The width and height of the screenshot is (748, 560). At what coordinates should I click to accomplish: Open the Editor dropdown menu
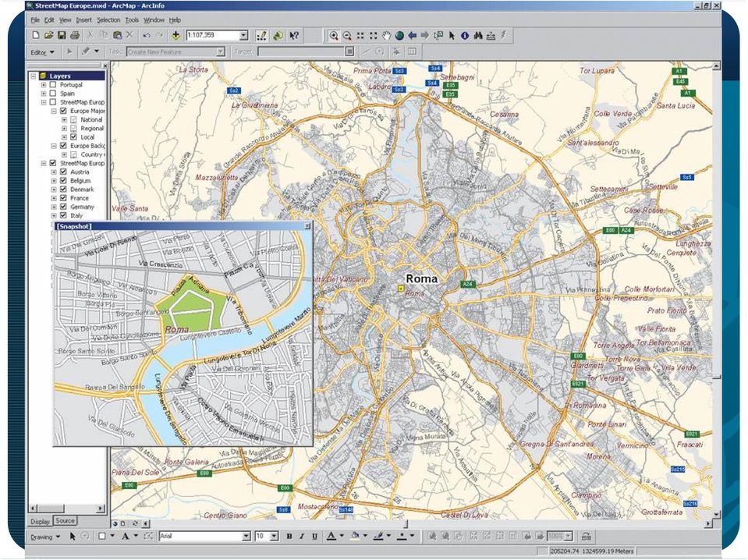[x=42, y=52]
